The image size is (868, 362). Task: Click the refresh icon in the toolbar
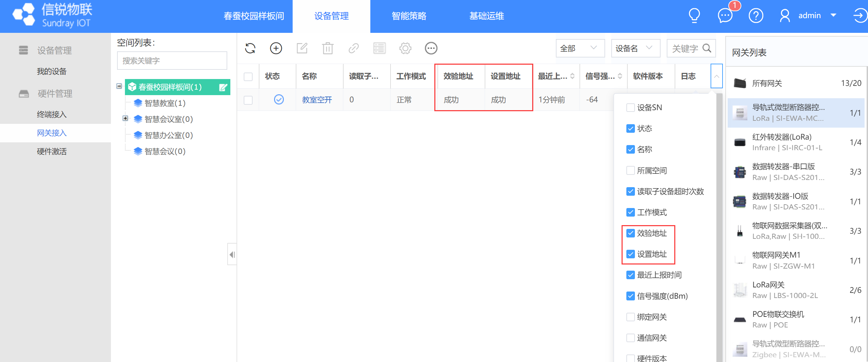point(250,48)
